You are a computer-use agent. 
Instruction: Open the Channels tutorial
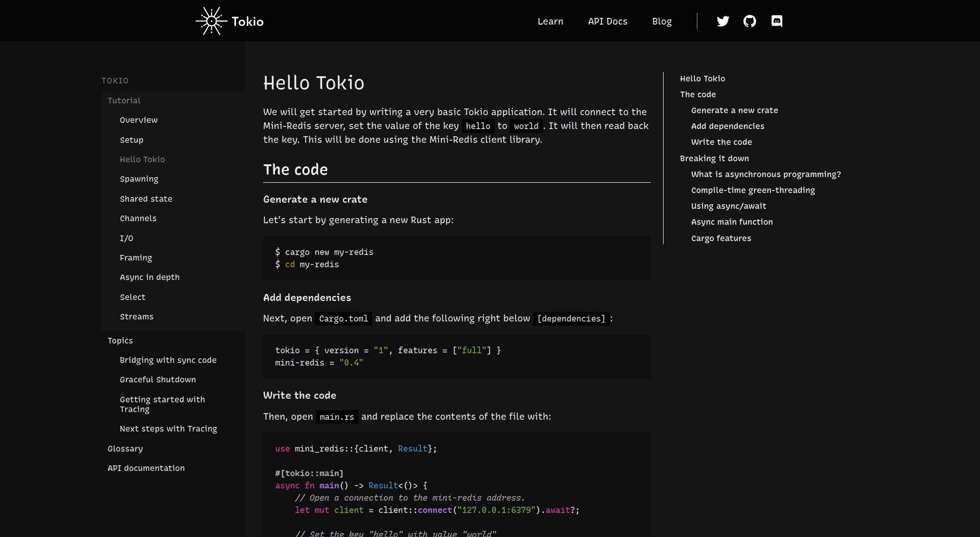138,218
